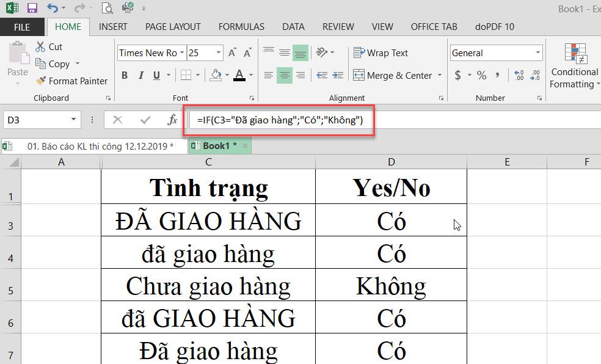This screenshot has width=601, height=364.
Task: Click the Center alignment icon
Action: click(x=283, y=75)
